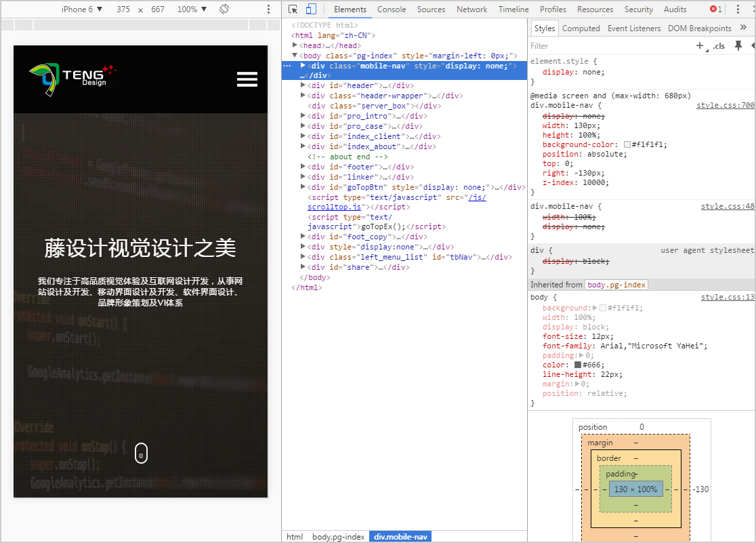The height and width of the screenshot is (543, 756).
Task: Open the Network tab
Action: coord(471,9)
